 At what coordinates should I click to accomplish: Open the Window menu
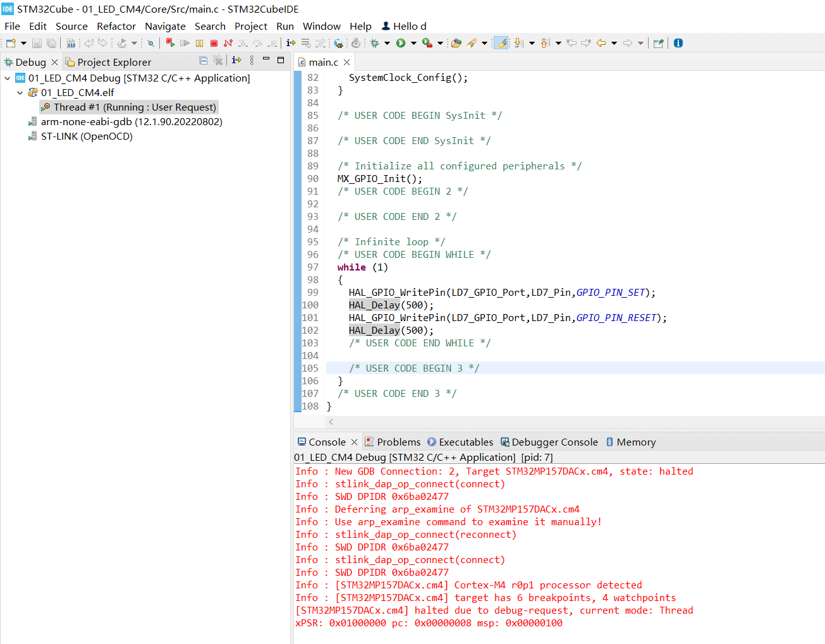pyautogui.click(x=321, y=26)
